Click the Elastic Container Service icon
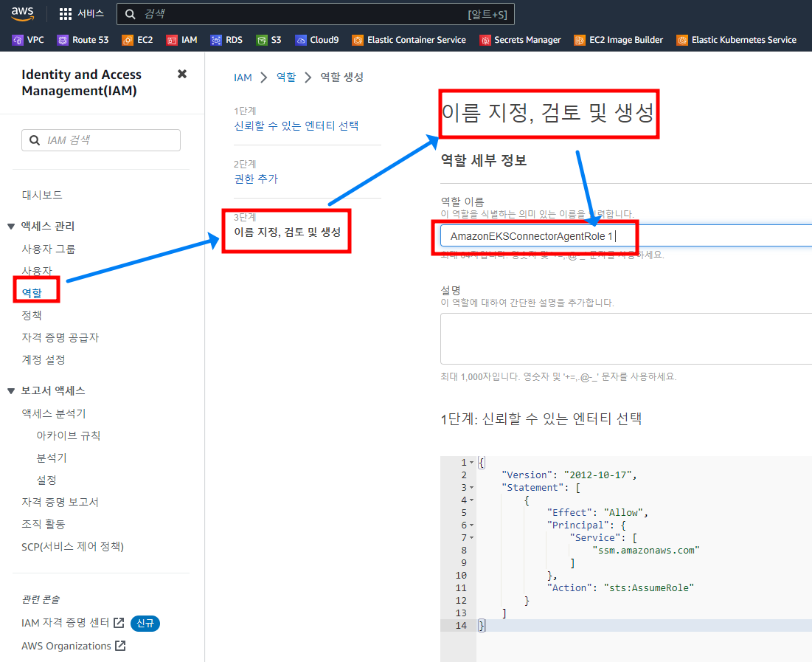 point(357,40)
